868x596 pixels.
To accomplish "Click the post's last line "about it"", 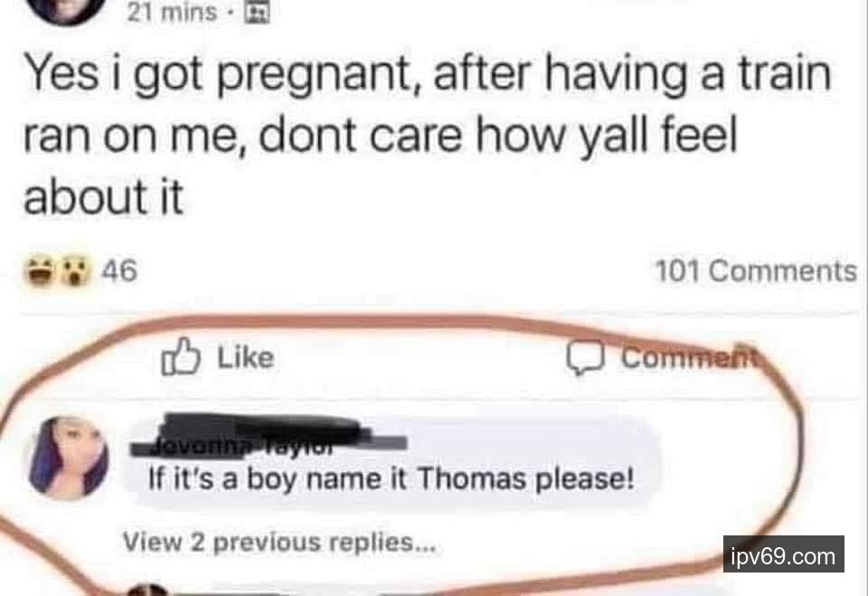I will 103,197.
